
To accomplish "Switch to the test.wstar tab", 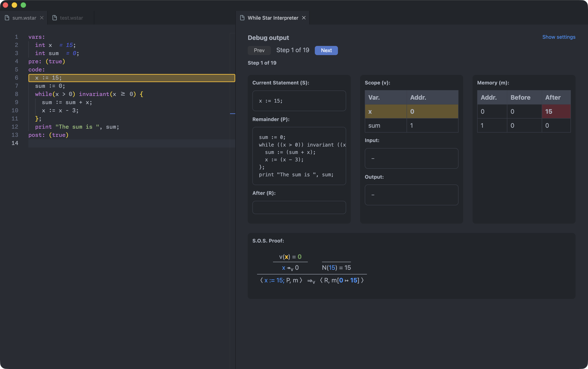I will tap(71, 18).
